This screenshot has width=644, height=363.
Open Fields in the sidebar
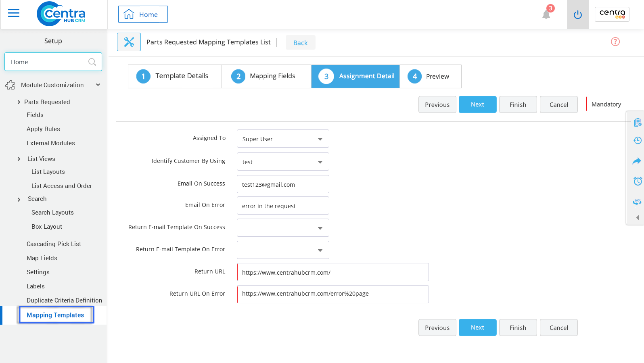35,115
